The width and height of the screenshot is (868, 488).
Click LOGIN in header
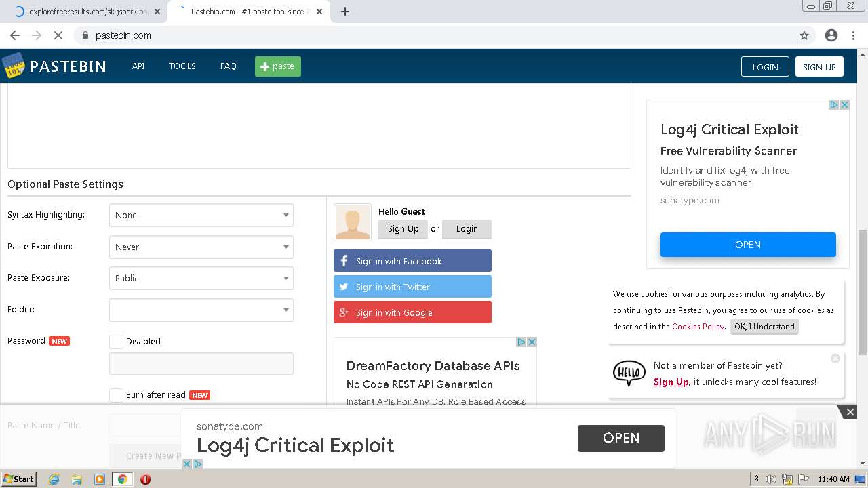765,66
